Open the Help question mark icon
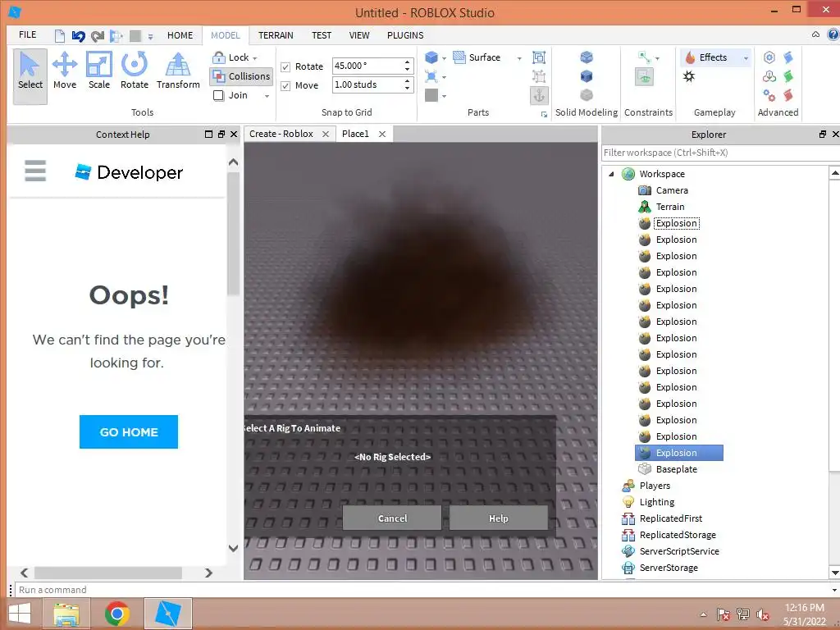Image resolution: width=840 pixels, height=630 pixels. tap(833, 34)
